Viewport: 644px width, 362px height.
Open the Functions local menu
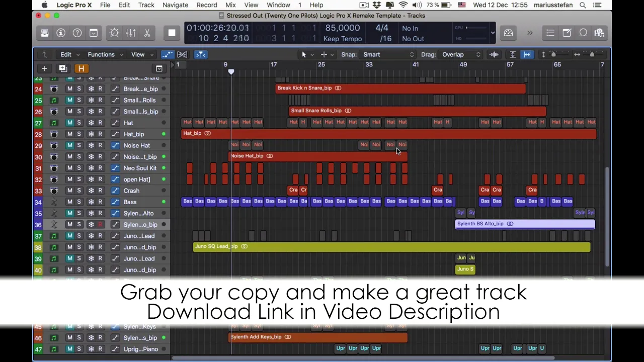point(105,54)
